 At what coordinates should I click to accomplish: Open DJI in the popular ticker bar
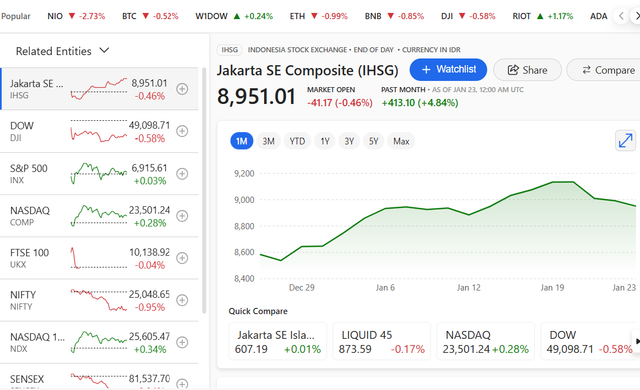coord(468,16)
